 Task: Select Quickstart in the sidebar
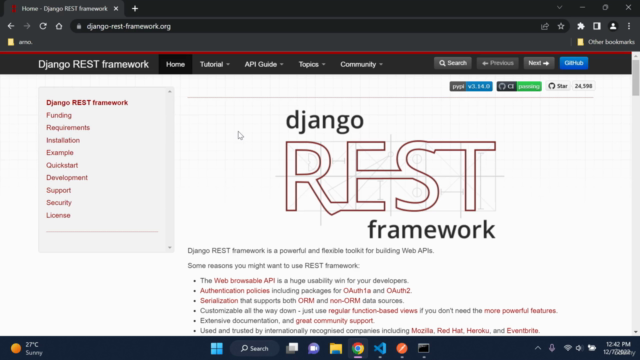(x=62, y=165)
